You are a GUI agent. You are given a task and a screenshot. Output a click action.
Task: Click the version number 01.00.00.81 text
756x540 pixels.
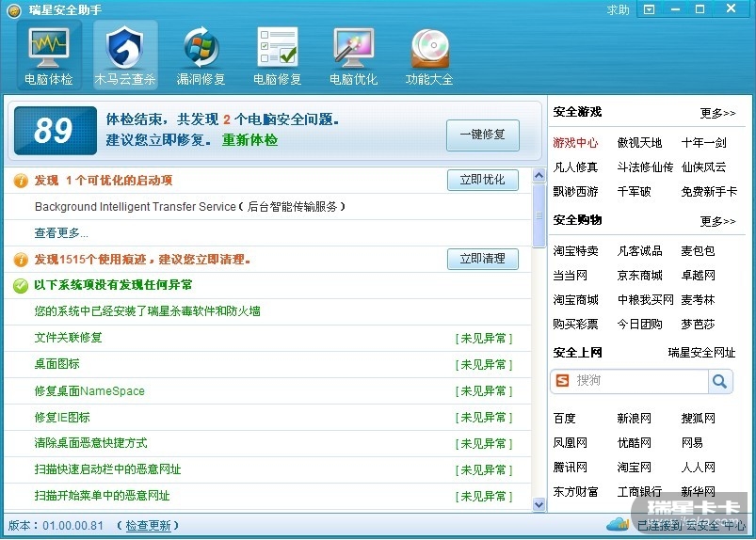(x=72, y=526)
